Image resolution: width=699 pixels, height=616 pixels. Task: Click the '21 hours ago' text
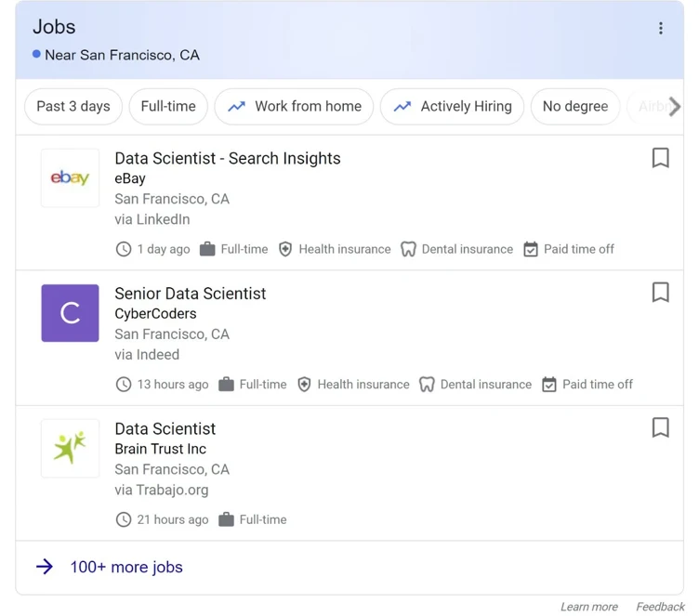click(173, 519)
